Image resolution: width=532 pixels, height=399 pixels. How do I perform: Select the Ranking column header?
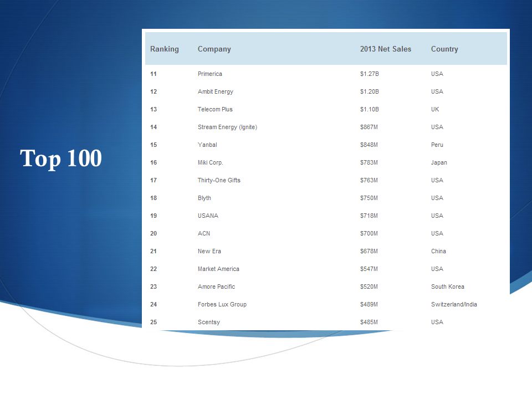[x=165, y=49]
